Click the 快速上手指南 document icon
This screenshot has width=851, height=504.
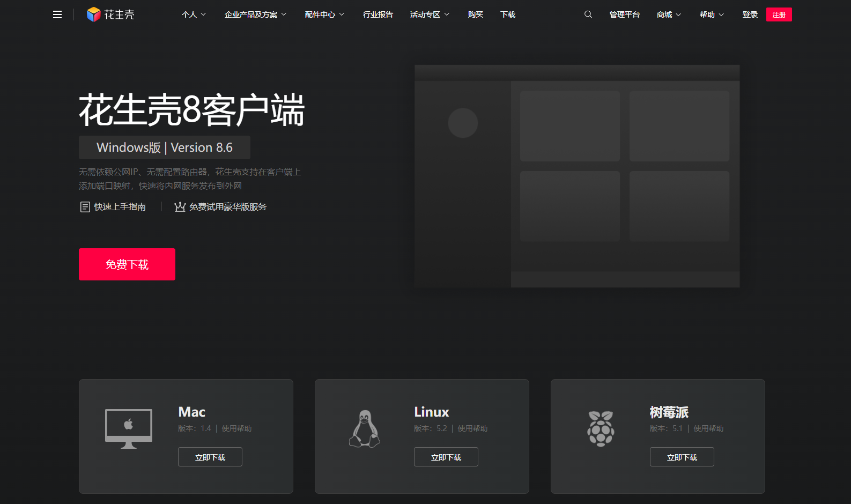pos(85,207)
